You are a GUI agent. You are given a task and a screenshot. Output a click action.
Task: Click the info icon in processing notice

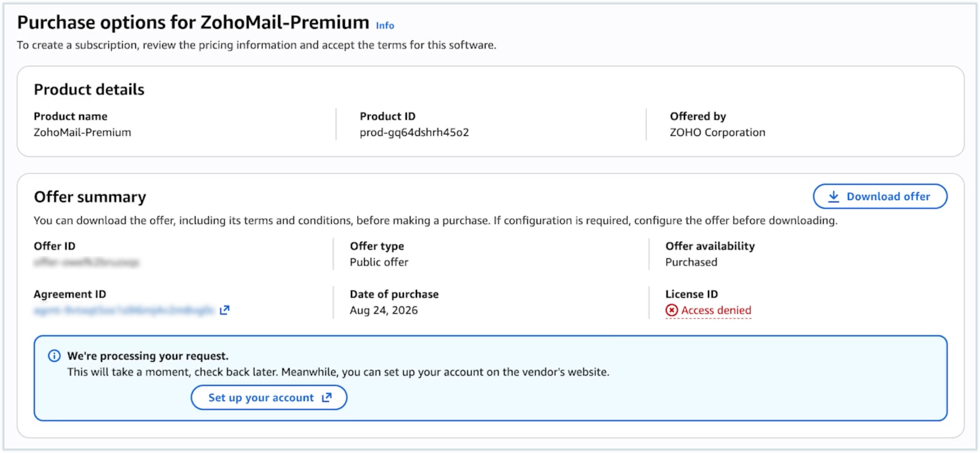coord(54,356)
